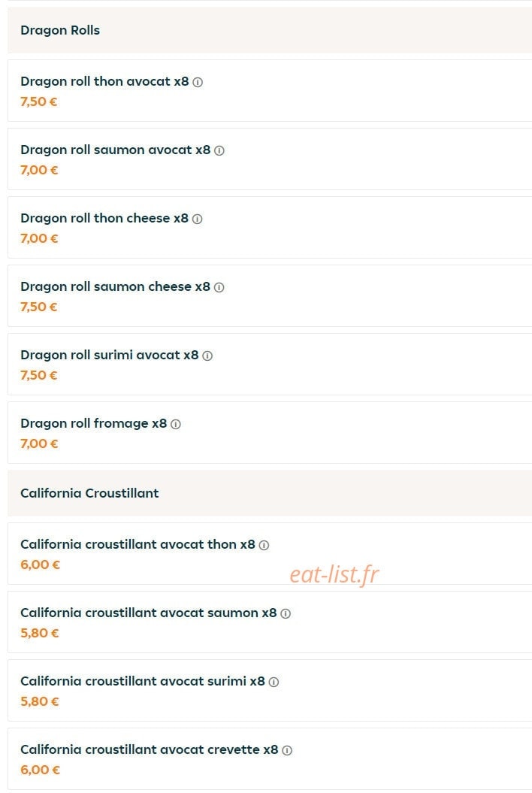Click info icon for California croustillant avocat thon
This screenshot has height=793, width=532.
click(264, 545)
